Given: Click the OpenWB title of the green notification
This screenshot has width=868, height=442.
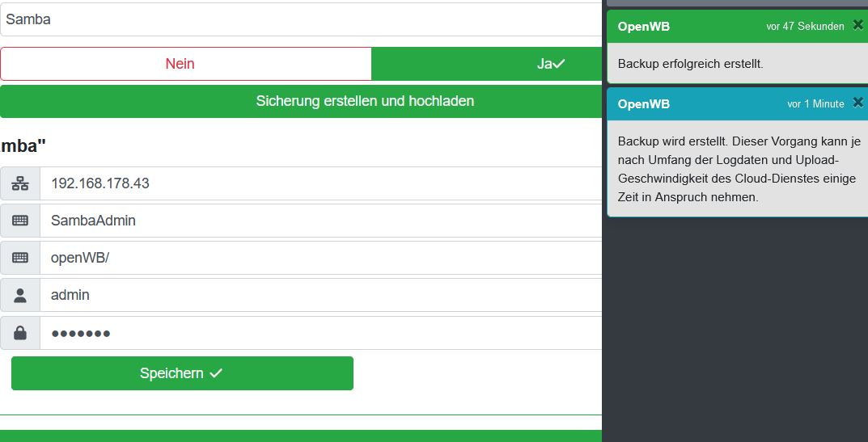Looking at the screenshot, I should click(x=644, y=27).
